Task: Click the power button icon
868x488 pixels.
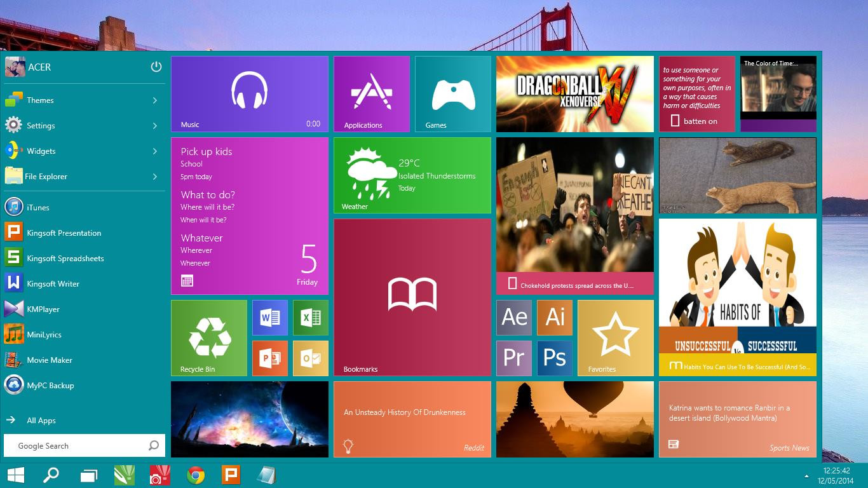Action: [156, 67]
